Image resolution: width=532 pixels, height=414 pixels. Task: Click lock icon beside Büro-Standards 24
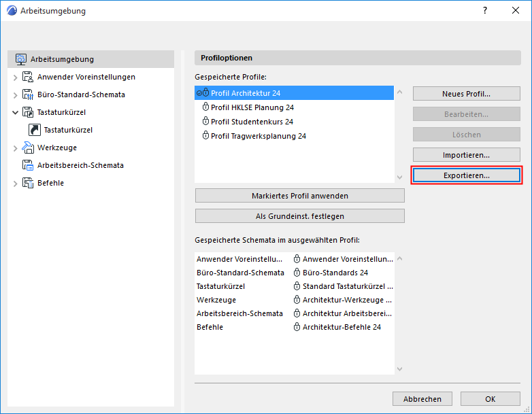[x=297, y=273]
